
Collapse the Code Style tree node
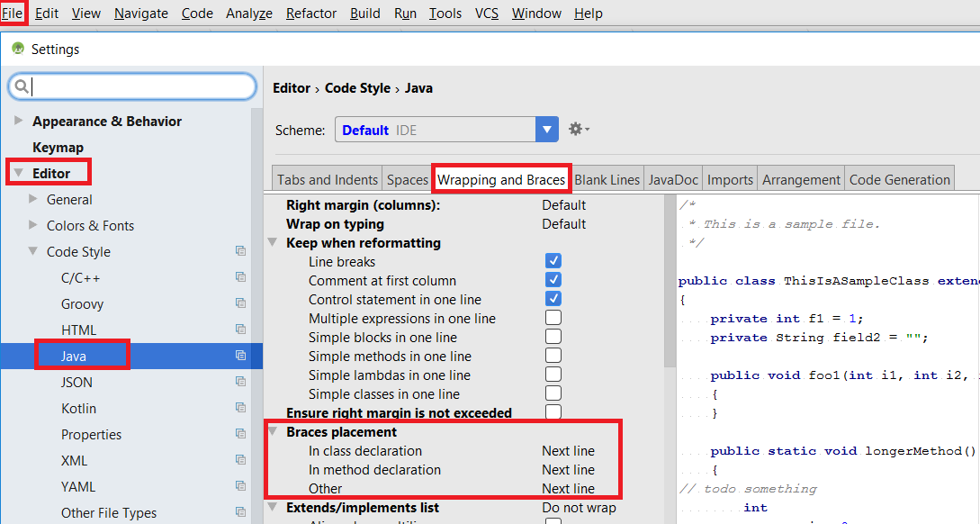[32, 250]
